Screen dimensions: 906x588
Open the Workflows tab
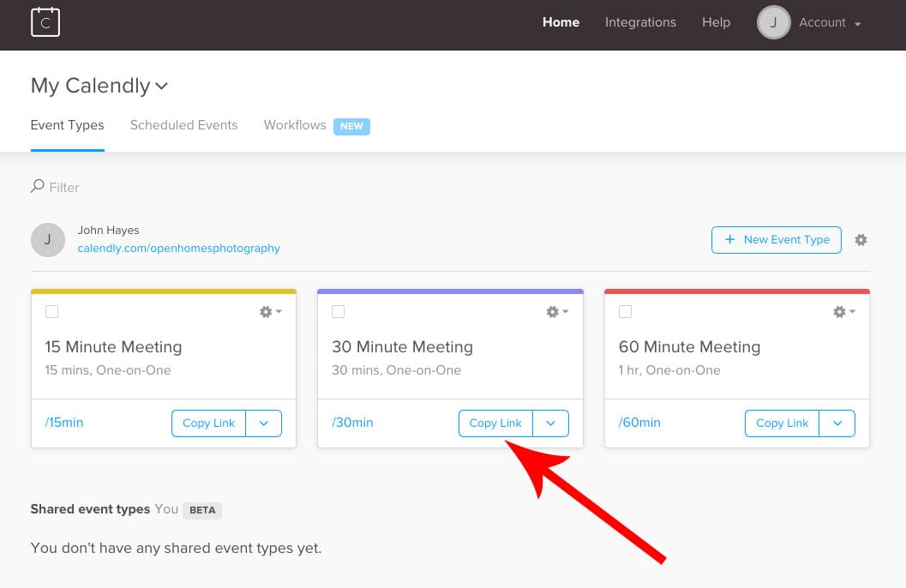tap(295, 125)
